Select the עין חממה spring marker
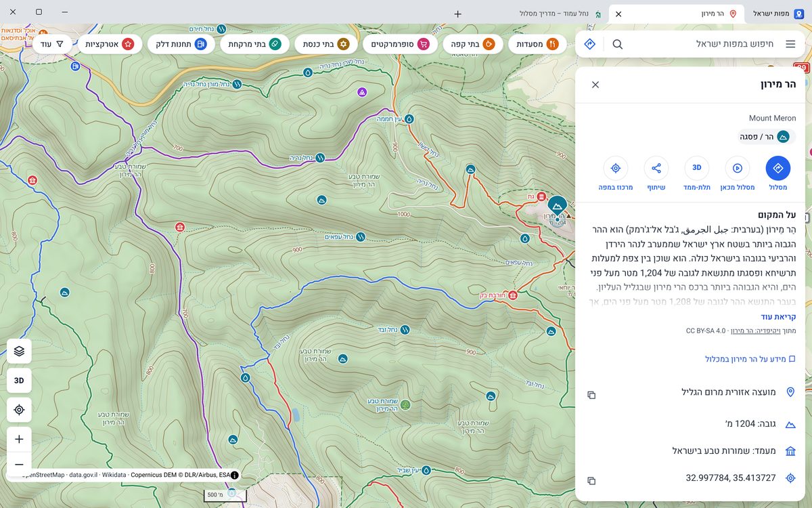The width and height of the screenshot is (812, 508). pos(409,119)
